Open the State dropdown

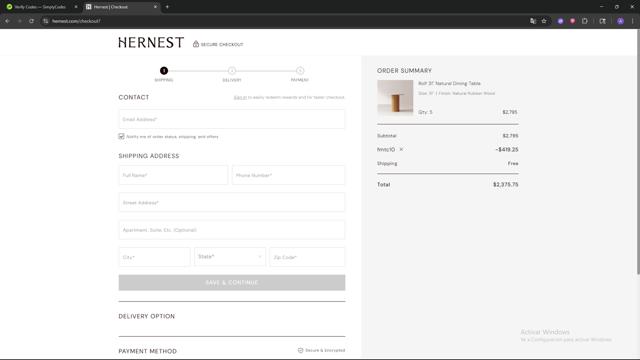coord(230,257)
